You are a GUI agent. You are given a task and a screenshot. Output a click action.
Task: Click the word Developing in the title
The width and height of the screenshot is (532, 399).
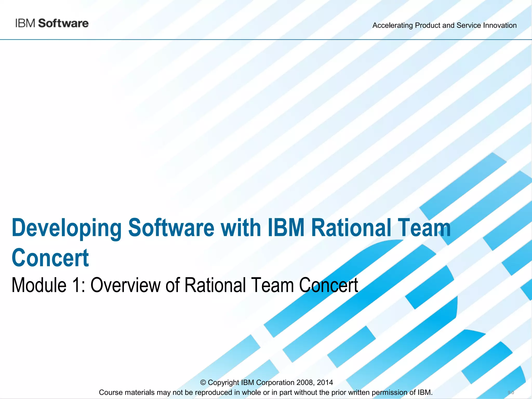click(66, 228)
